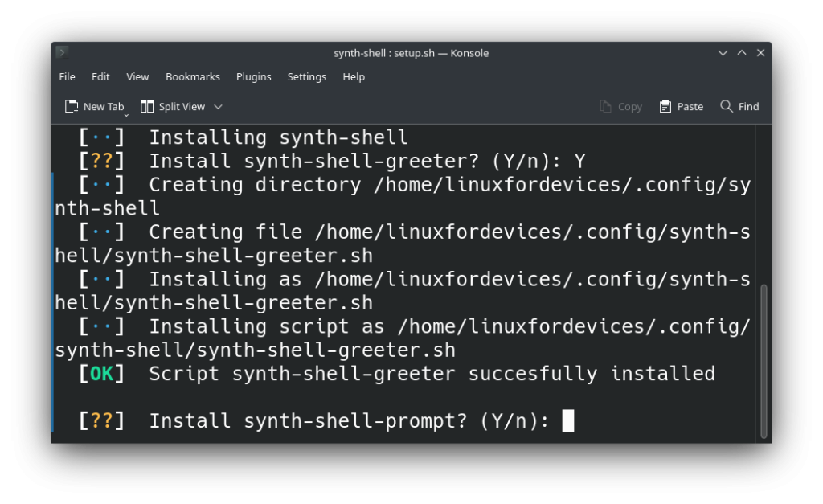823x504 pixels.
Task: Open the Bookmarks menu
Action: pyautogui.click(x=192, y=77)
